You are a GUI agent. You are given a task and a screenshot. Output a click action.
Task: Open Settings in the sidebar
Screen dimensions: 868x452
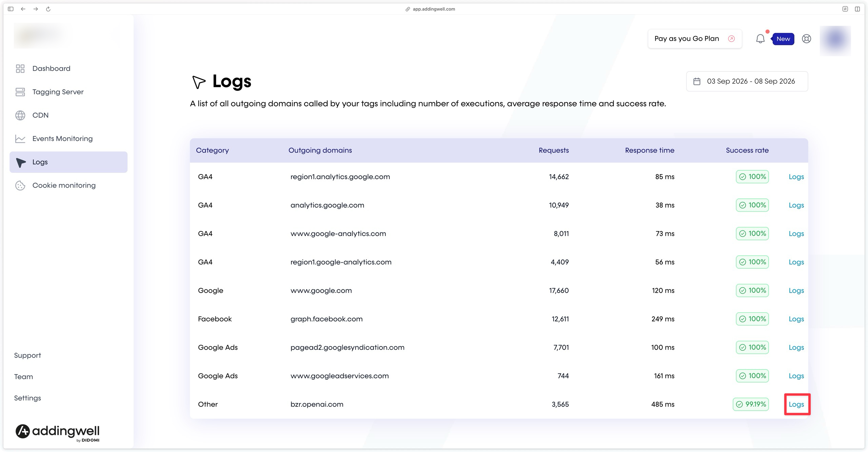27,398
